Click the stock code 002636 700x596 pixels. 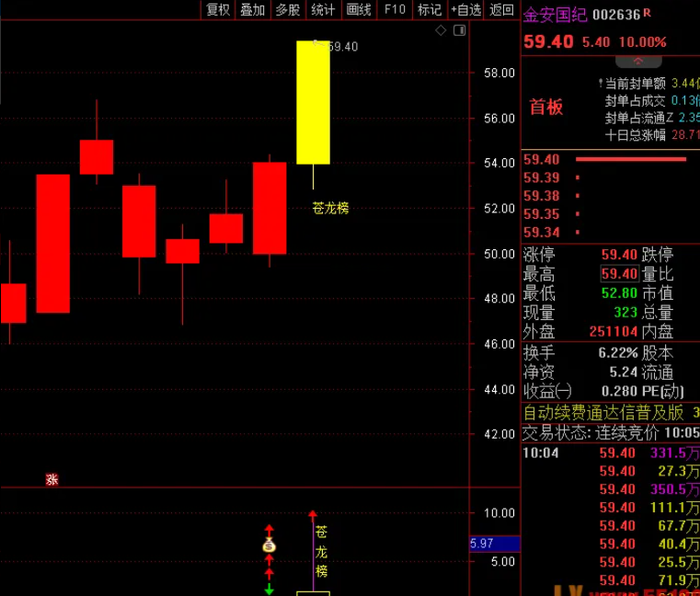pos(616,16)
